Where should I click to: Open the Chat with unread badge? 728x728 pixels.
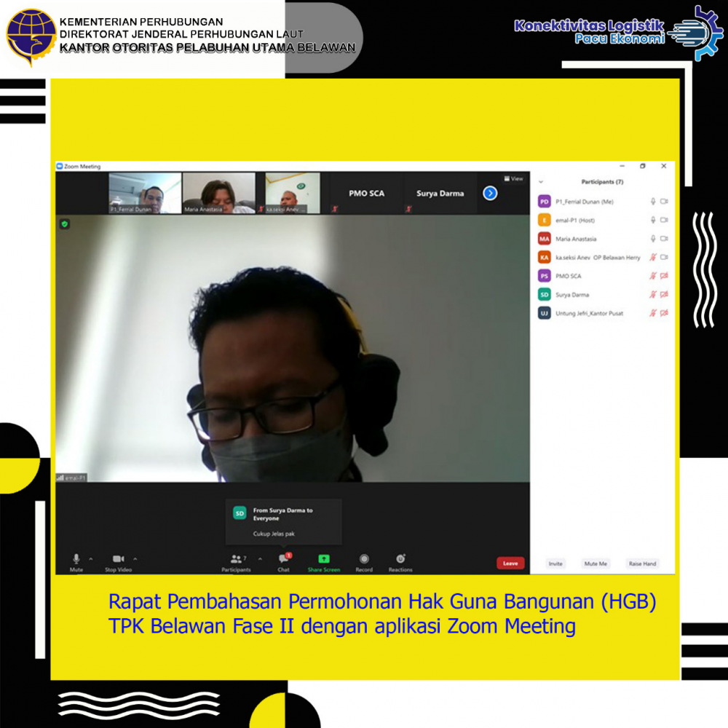click(x=284, y=562)
